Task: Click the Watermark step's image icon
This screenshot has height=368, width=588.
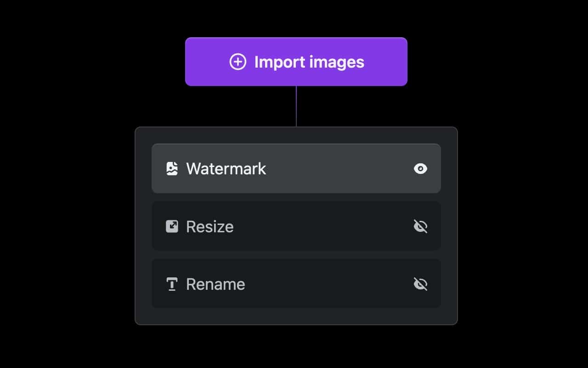Action: (172, 169)
